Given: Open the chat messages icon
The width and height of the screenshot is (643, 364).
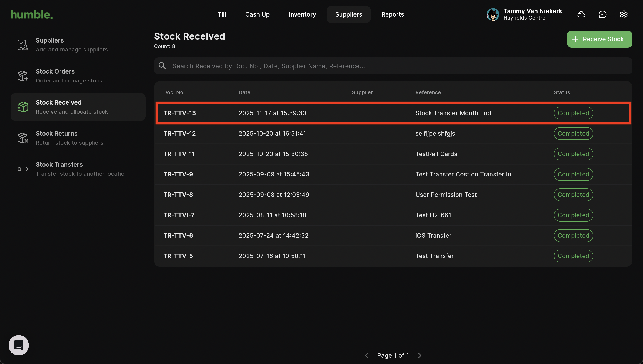Looking at the screenshot, I should [x=603, y=14].
